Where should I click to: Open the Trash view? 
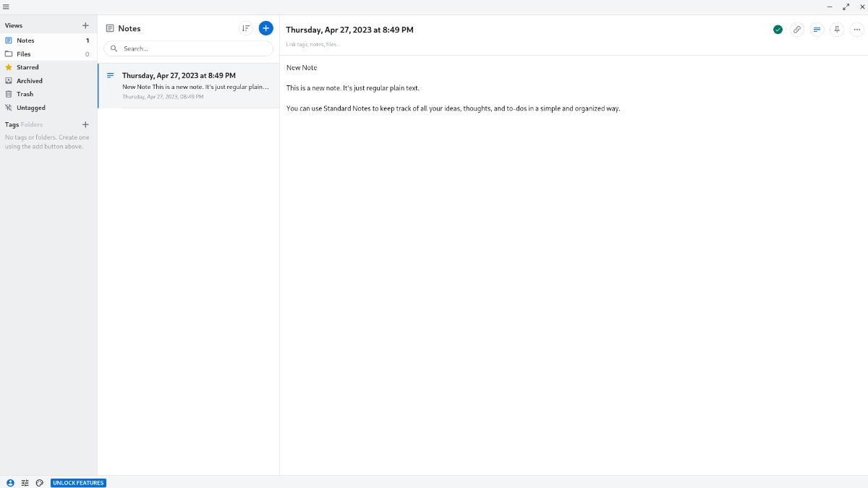click(x=24, y=93)
